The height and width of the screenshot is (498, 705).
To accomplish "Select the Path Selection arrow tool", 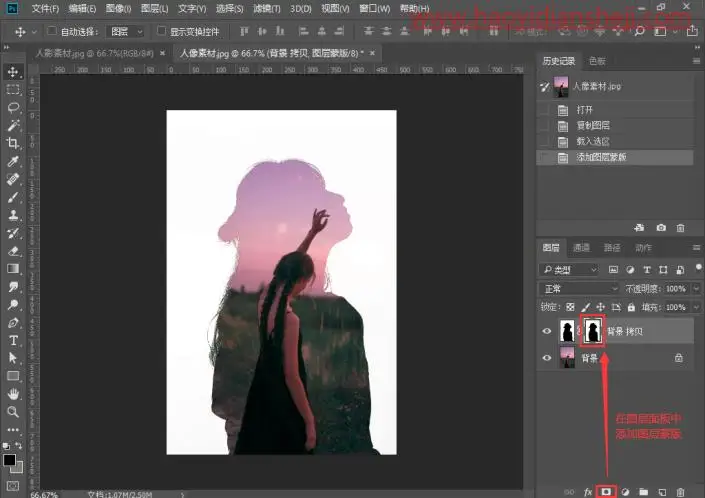I will pos(13,358).
